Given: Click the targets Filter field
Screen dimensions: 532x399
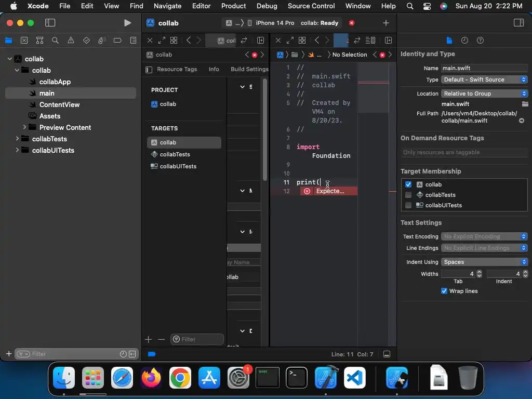Looking at the screenshot, I should (197, 339).
